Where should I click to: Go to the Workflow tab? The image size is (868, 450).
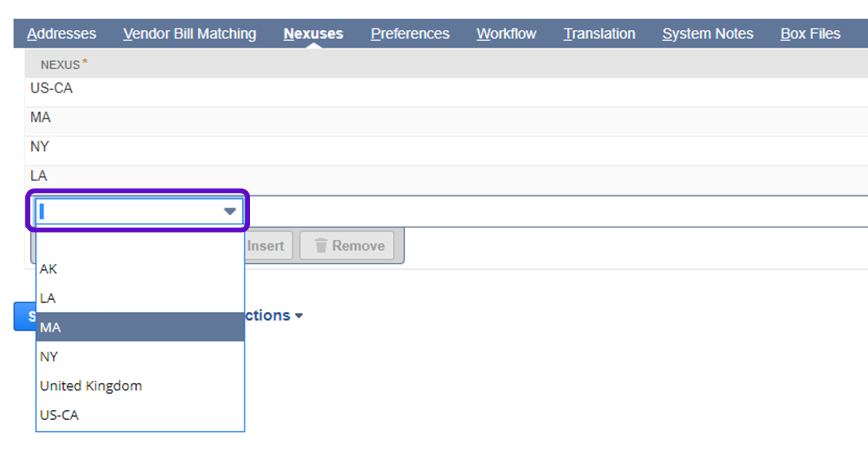[x=506, y=34]
